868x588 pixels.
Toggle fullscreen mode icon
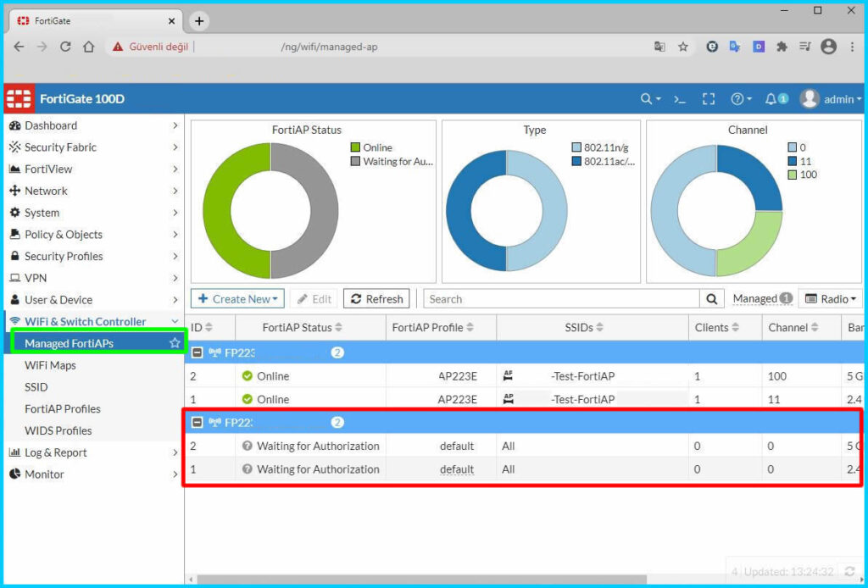coord(708,99)
